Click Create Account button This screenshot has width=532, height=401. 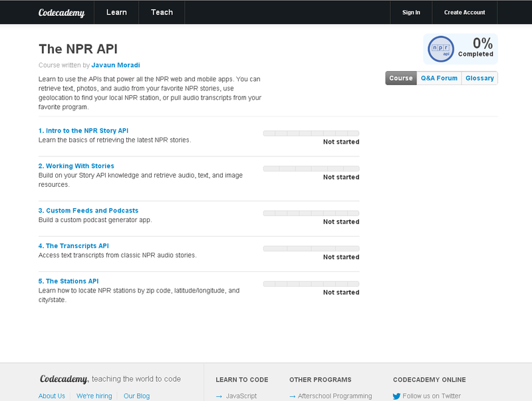[x=464, y=12]
